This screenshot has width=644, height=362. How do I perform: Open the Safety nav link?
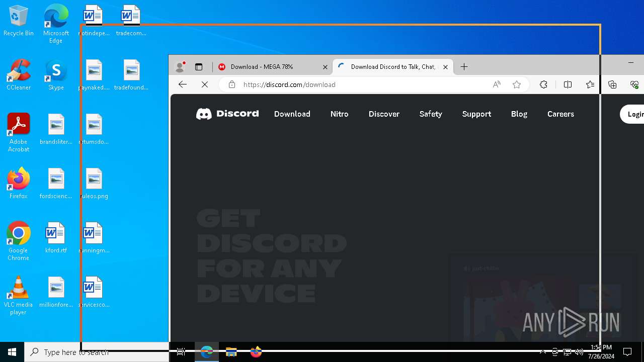tap(431, 114)
